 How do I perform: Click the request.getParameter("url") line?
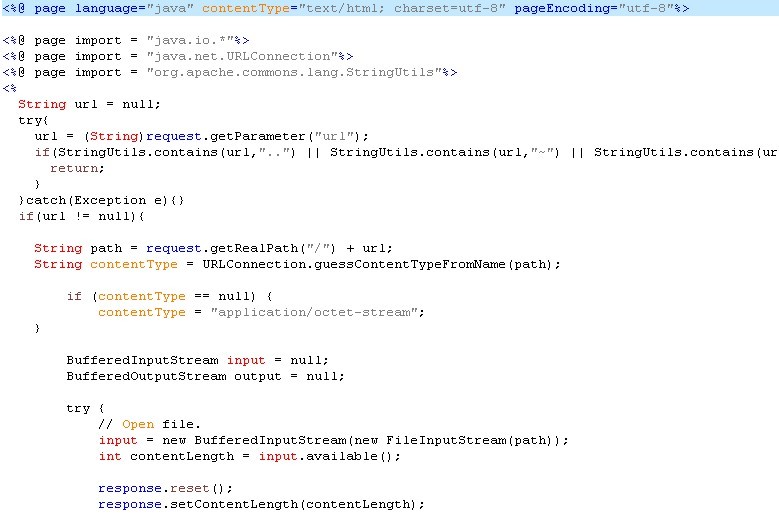[x=201, y=136]
